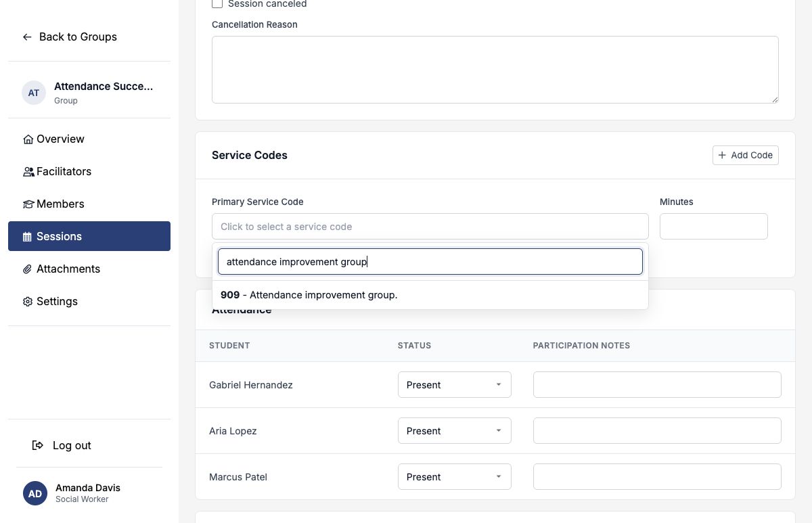Click participation notes field for Marcus Patel
812x523 pixels.
point(657,477)
